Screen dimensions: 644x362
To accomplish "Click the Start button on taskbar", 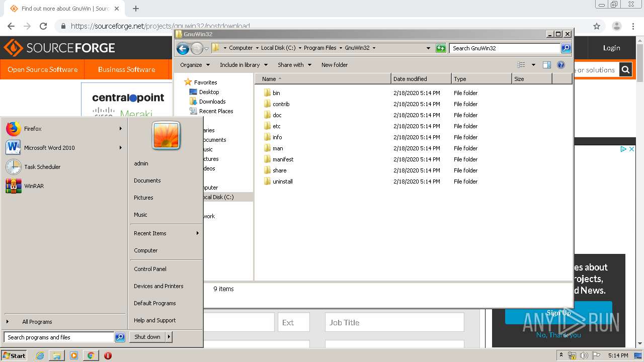I will [x=14, y=355].
